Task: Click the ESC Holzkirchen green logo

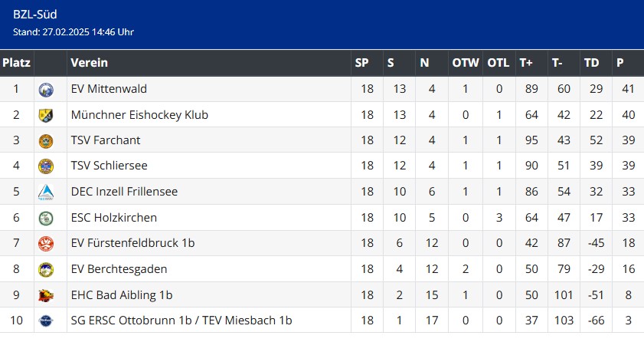Action: point(46,218)
